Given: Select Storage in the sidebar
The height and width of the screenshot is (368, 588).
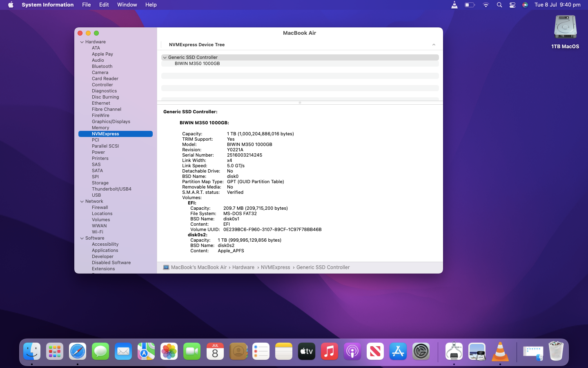Looking at the screenshot, I should click(x=100, y=183).
